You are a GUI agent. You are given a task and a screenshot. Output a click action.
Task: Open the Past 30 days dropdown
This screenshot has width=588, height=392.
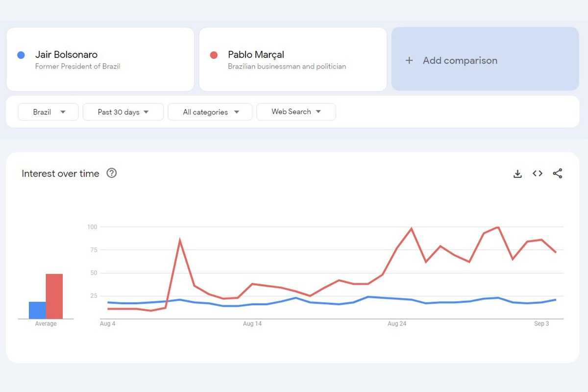pyautogui.click(x=123, y=112)
